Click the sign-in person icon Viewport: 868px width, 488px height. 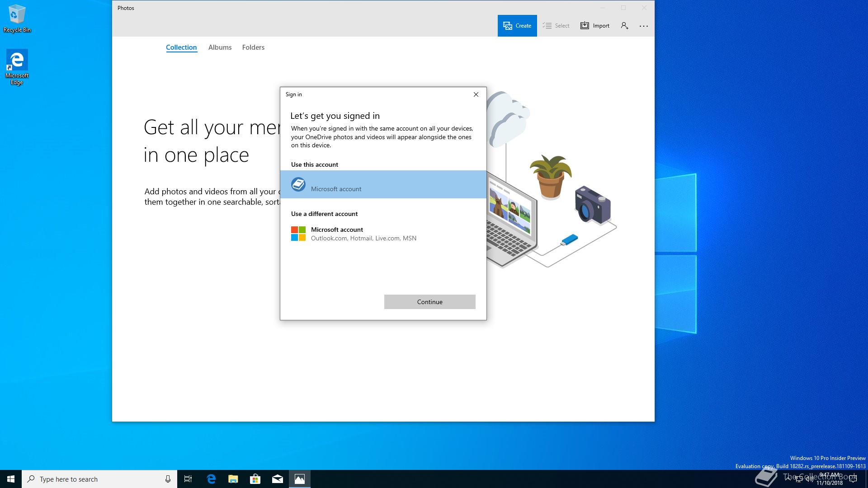(624, 26)
